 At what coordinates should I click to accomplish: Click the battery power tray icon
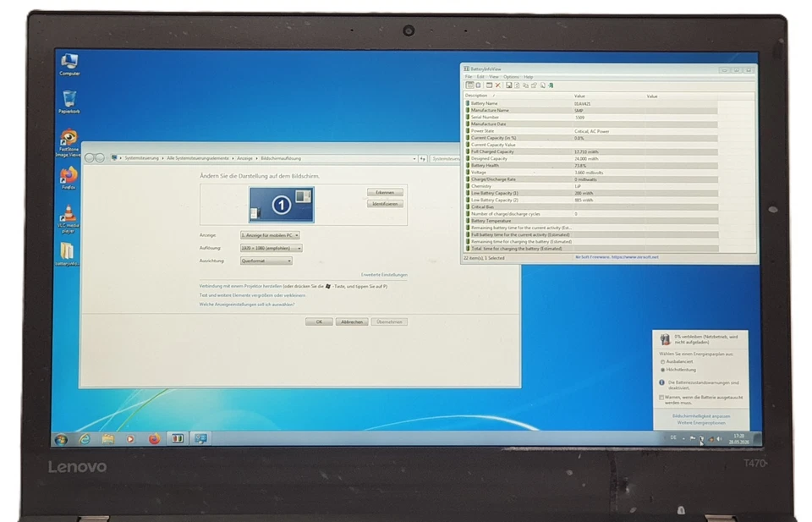coord(701,439)
